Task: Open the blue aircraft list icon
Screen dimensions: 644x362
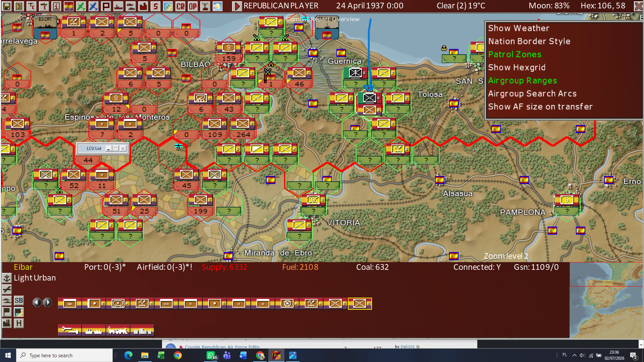Action: coord(93,6)
